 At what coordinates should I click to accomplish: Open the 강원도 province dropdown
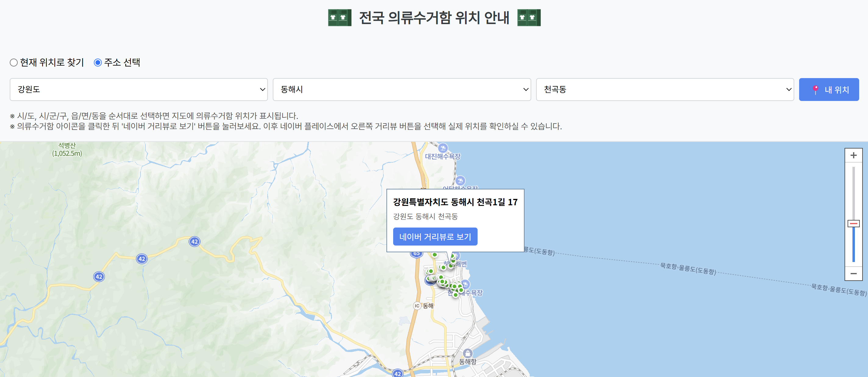pyautogui.click(x=139, y=89)
